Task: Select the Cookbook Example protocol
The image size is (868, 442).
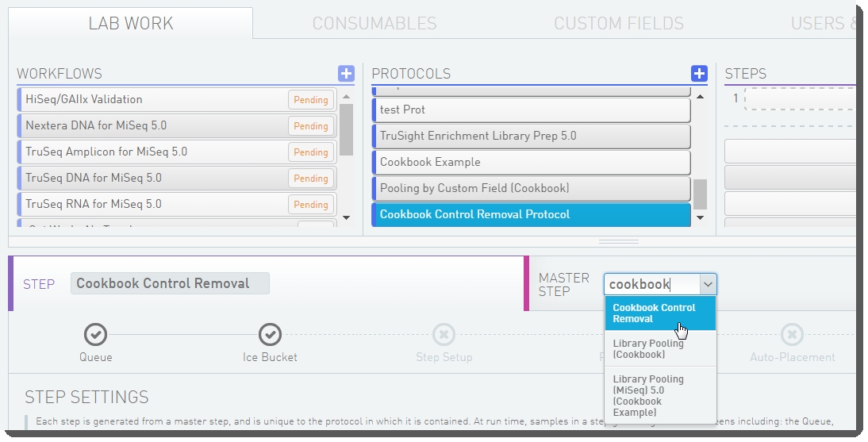Action: (x=530, y=162)
